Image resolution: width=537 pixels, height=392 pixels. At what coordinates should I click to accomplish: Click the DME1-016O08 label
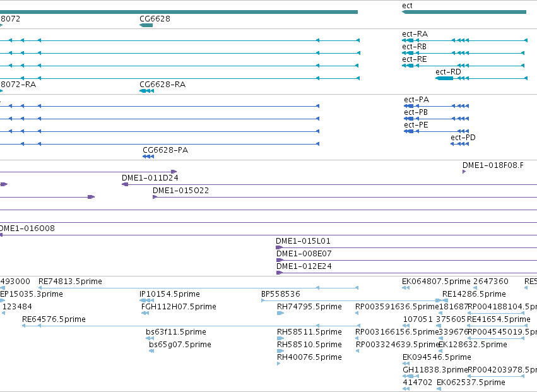pyautogui.click(x=27, y=229)
